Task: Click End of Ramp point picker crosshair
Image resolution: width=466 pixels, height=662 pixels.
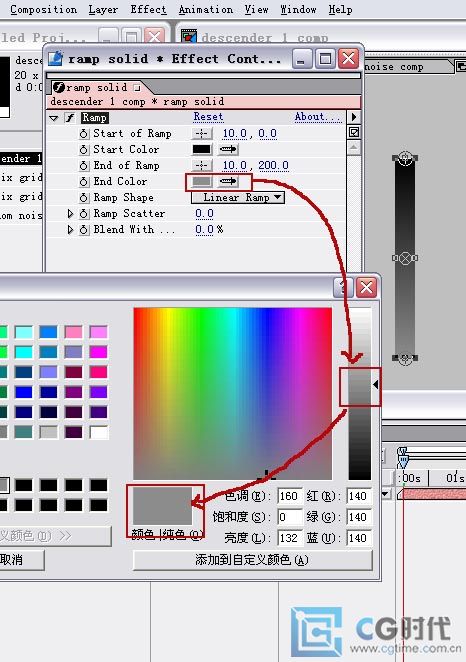Action: (x=202, y=166)
